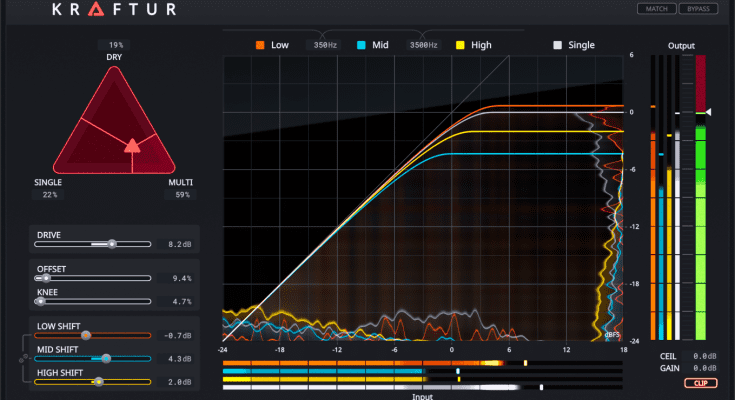Click the shift link icon beside Mid Shift
This screenshot has height=400, width=735.
coord(21,357)
